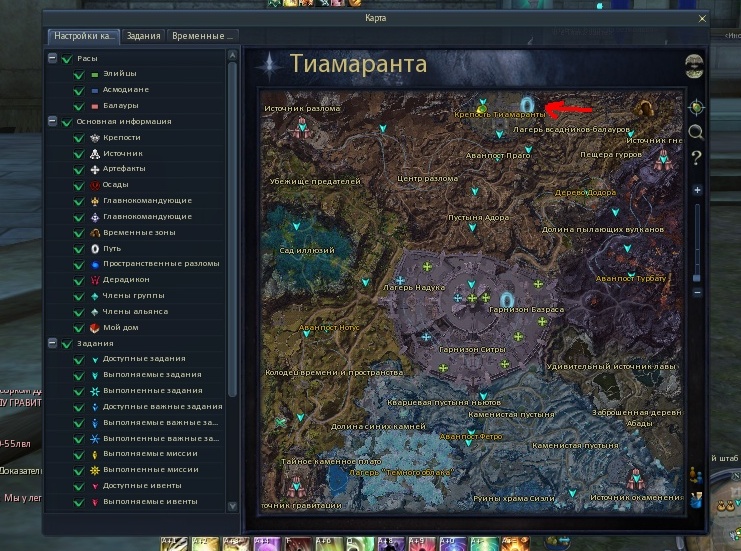The height and width of the screenshot is (551, 741).
Task: Open the map magnifier search icon
Action: click(696, 132)
